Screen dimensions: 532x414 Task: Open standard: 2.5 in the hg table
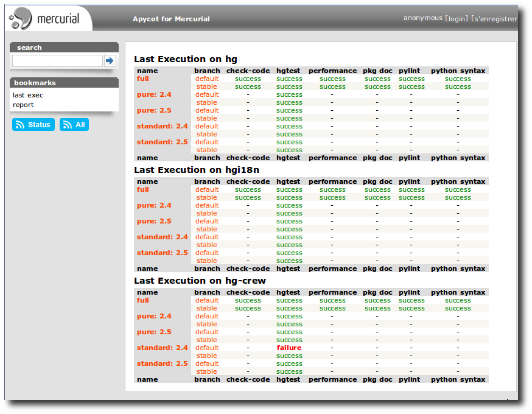(x=162, y=142)
